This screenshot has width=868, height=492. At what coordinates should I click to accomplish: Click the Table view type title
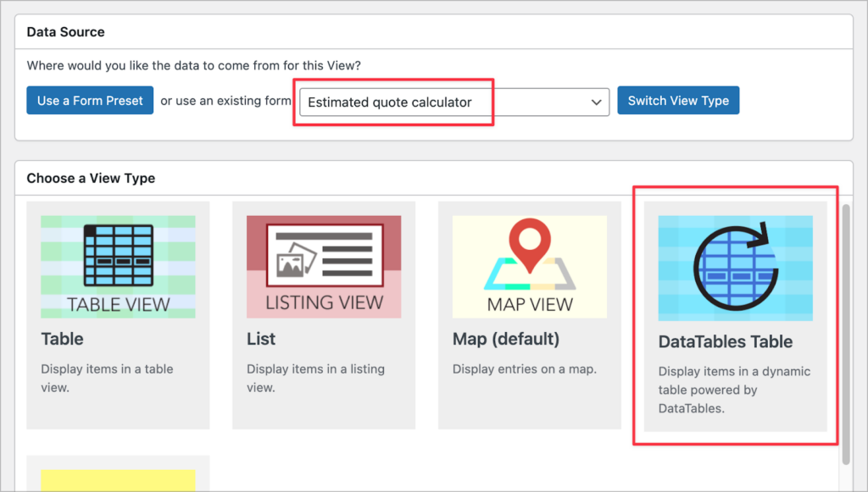[x=62, y=339]
